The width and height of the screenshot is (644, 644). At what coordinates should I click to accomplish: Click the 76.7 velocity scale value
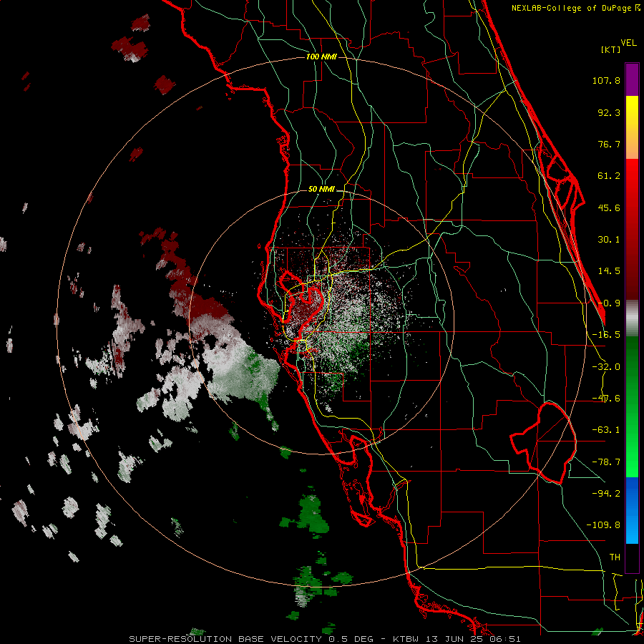[609, 144]
